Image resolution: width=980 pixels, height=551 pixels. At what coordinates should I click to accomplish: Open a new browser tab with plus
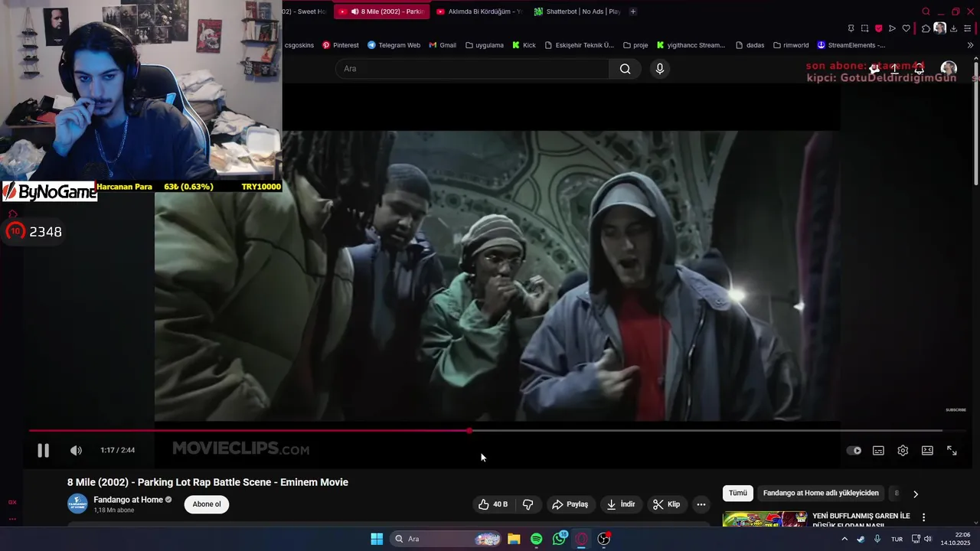click(632, 11)
